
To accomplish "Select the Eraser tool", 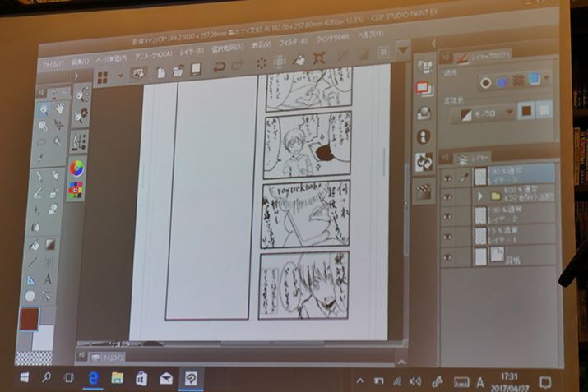I will click(x=53, y=209).
